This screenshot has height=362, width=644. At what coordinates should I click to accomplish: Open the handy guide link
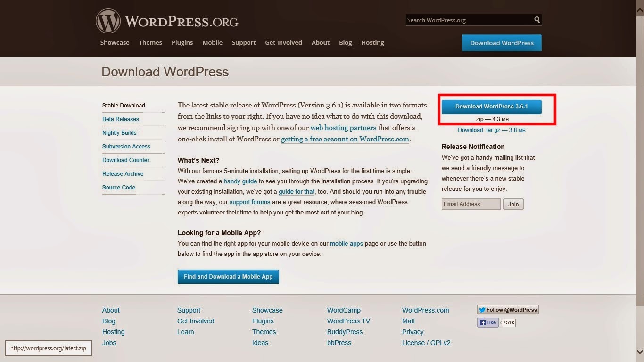click(240, 181)
